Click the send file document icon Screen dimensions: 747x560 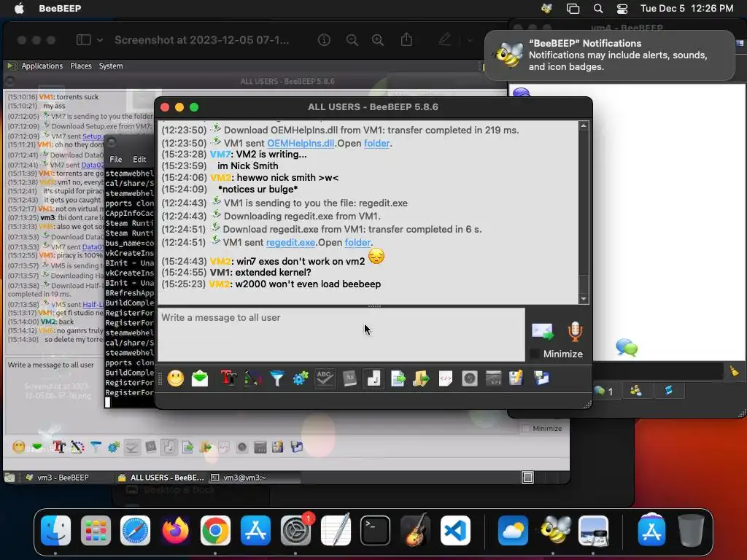click(x=398, y=378)
